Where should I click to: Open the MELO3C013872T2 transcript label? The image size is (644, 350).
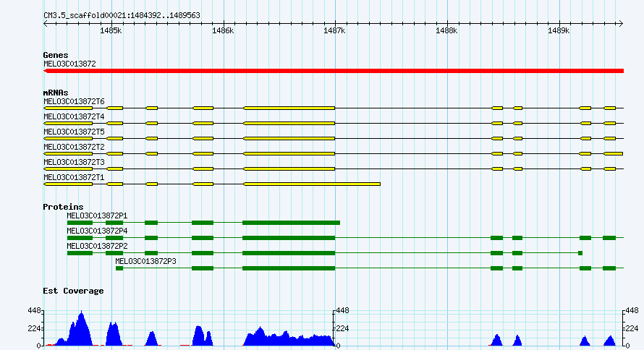pos(74,147)
